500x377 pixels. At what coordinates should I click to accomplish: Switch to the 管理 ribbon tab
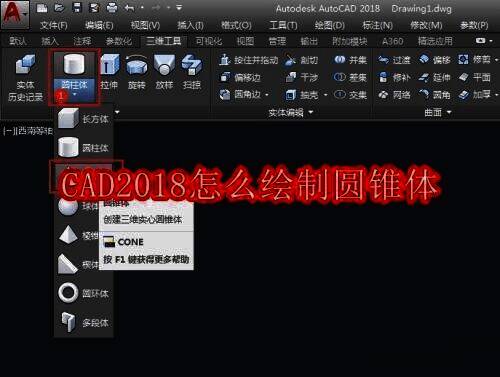[x=277, y=41]
